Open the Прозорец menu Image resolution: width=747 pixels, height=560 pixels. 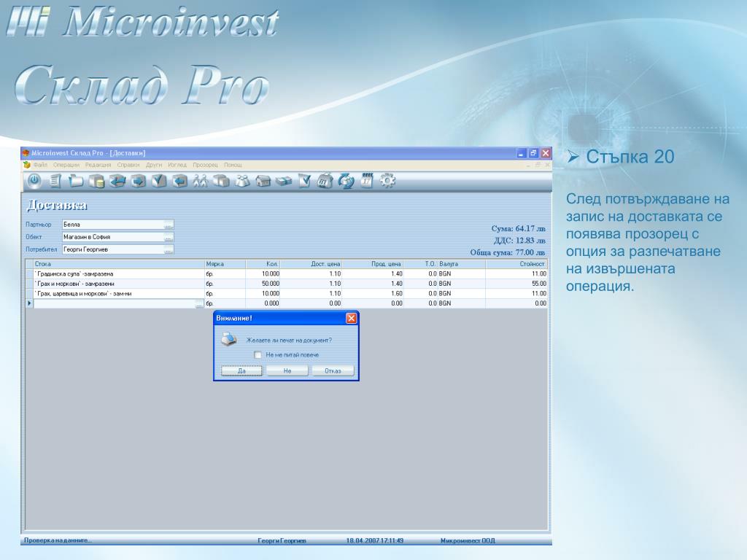pos(205,165)
